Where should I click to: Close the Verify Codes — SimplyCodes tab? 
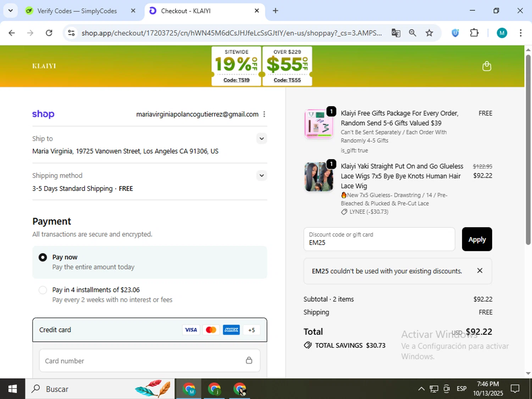(x=133, y=11)
